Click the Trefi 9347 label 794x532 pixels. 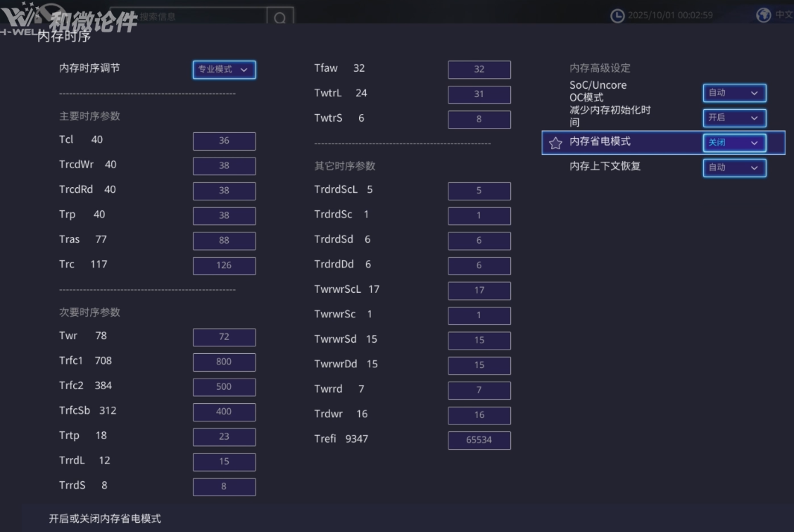pyautogui.click(x=341, y=439)
